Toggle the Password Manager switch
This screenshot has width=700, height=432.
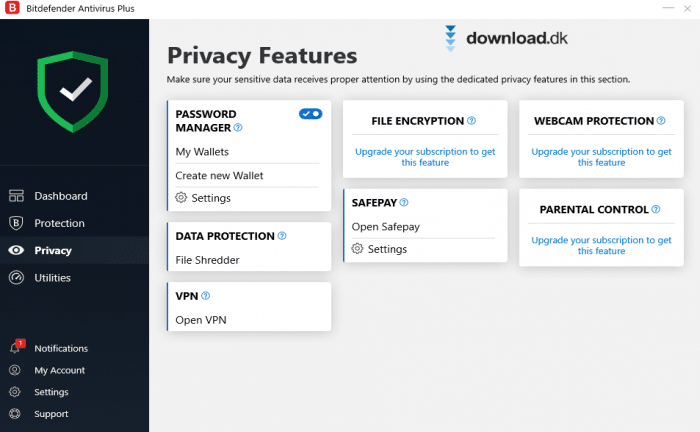pyautogui.click(x=310, y=114)
